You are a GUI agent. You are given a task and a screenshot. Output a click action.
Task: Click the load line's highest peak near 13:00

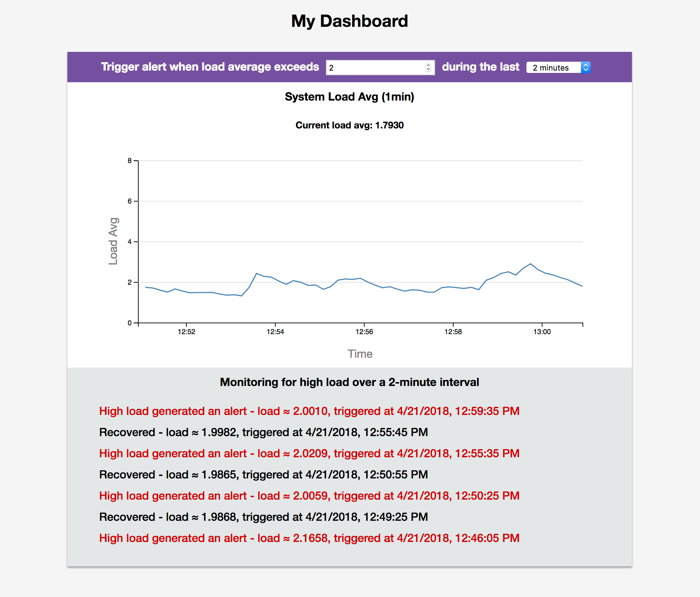coord(530,264)
